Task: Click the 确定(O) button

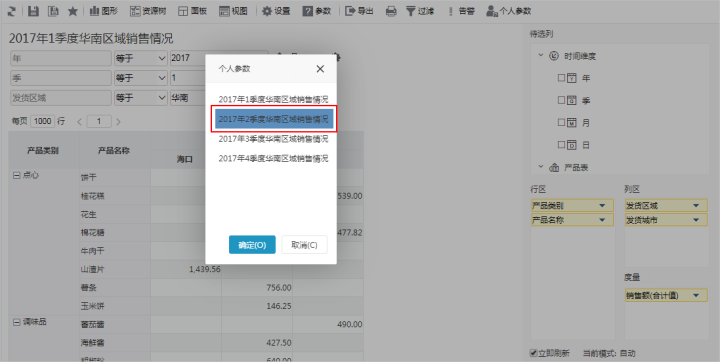Action: [252, 245]
